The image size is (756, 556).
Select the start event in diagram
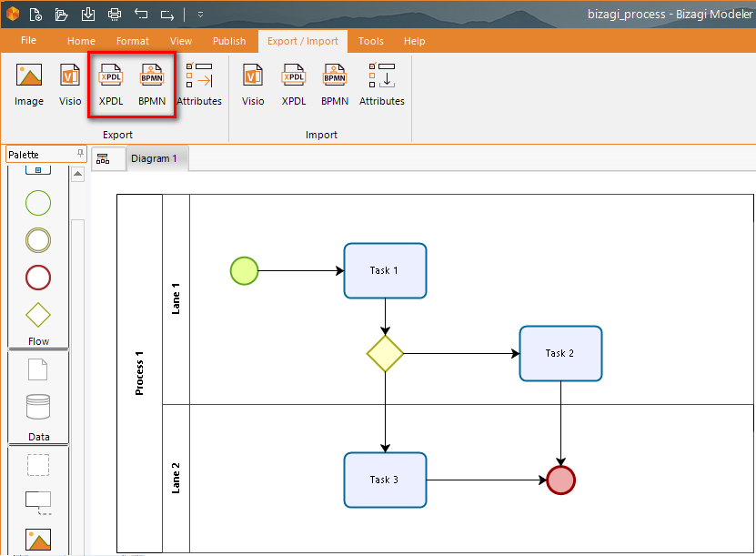pos(244,270)
